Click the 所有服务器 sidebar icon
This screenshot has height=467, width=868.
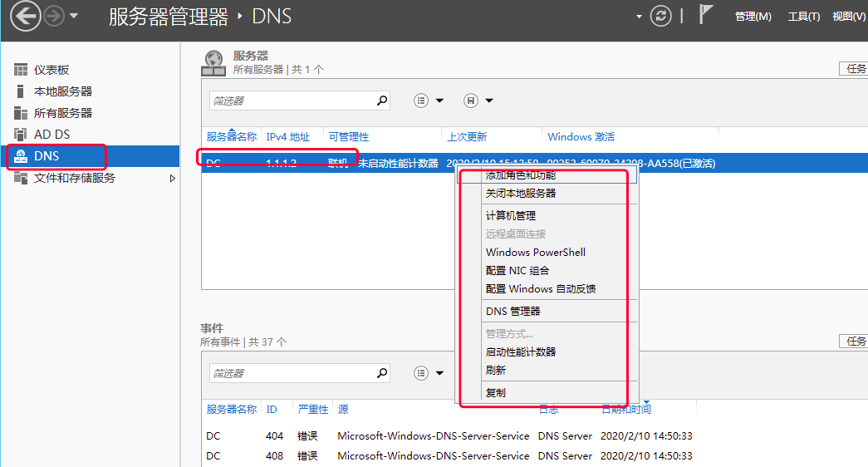click(x=21, y=113)
